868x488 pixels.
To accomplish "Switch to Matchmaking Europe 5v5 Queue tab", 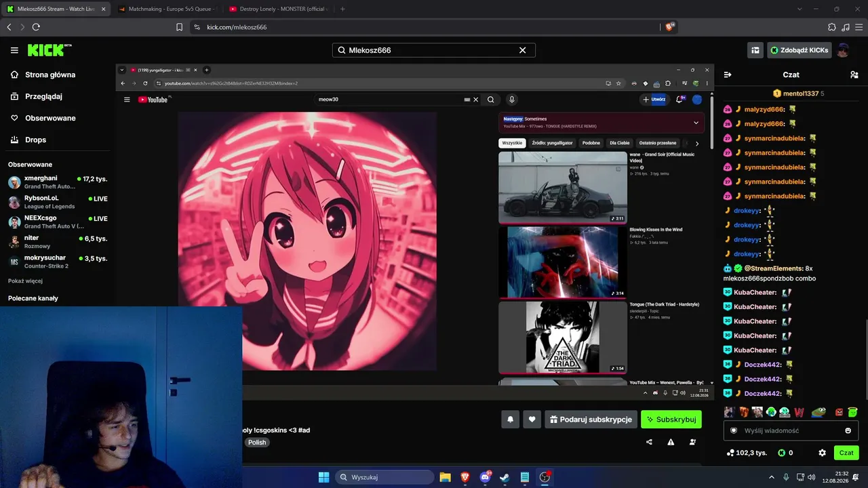I will click(x=167, y=9).
